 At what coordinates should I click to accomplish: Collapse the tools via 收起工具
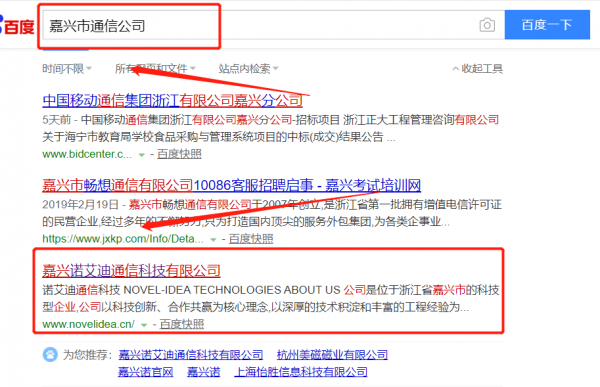[478, 69]
